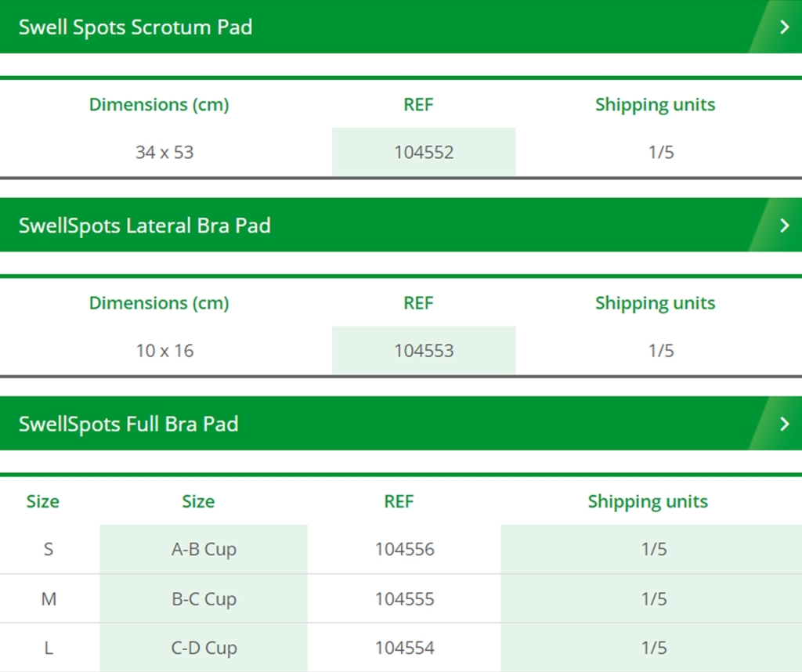Screen dimensions: 802x672
Task: Click size L row label
Action: (49, 648)
